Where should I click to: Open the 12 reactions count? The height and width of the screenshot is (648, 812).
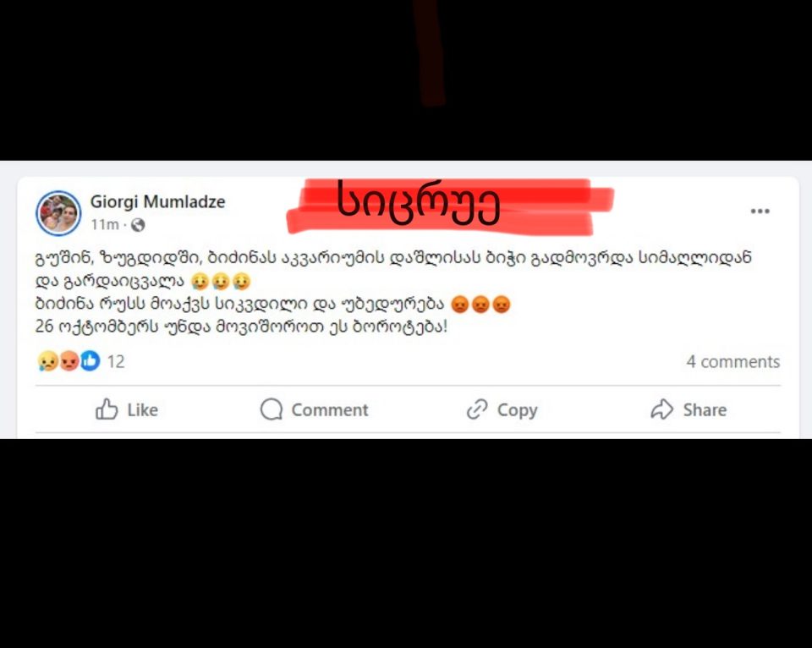click(x=116, y=361)
